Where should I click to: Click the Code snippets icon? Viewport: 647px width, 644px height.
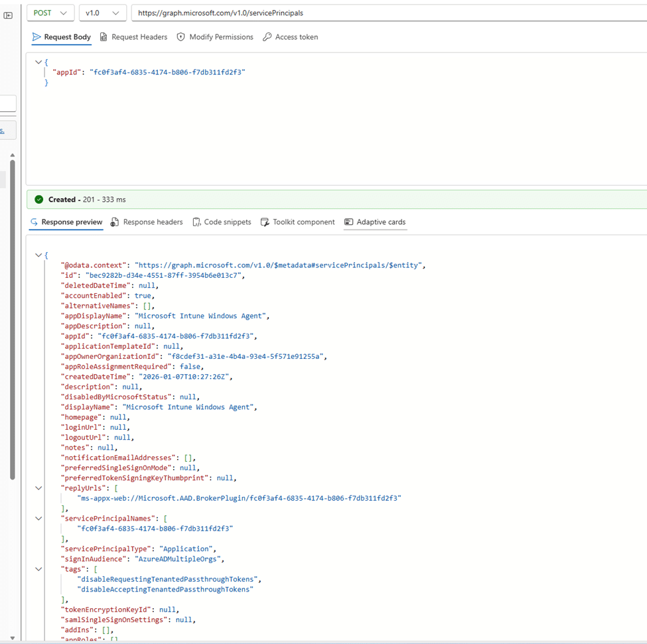tap(196, 222)
